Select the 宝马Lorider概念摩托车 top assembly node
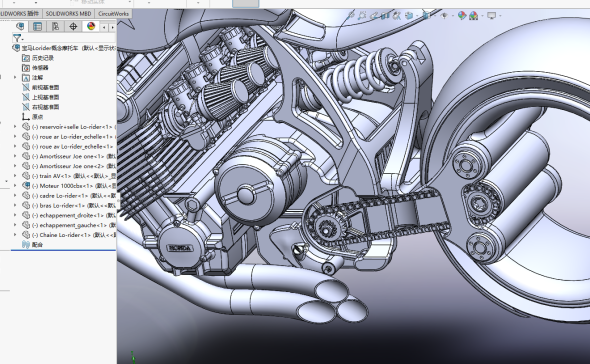Viewport: 590px width, 364px height. tap(68, 48)
